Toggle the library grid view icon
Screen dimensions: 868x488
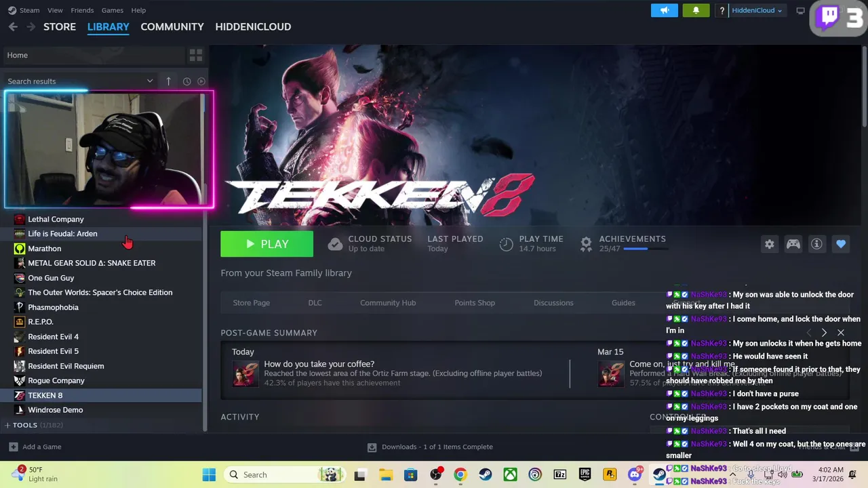click(196, 55)
